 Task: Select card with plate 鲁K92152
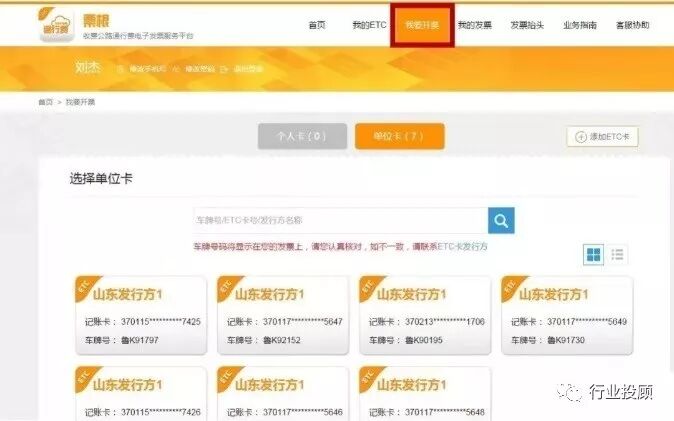283,316
